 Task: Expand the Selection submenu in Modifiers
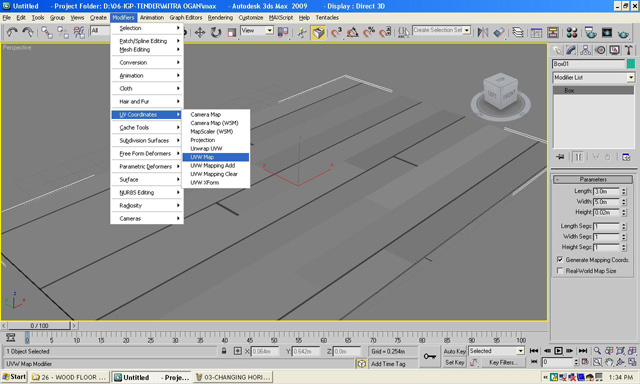(147, 28)
